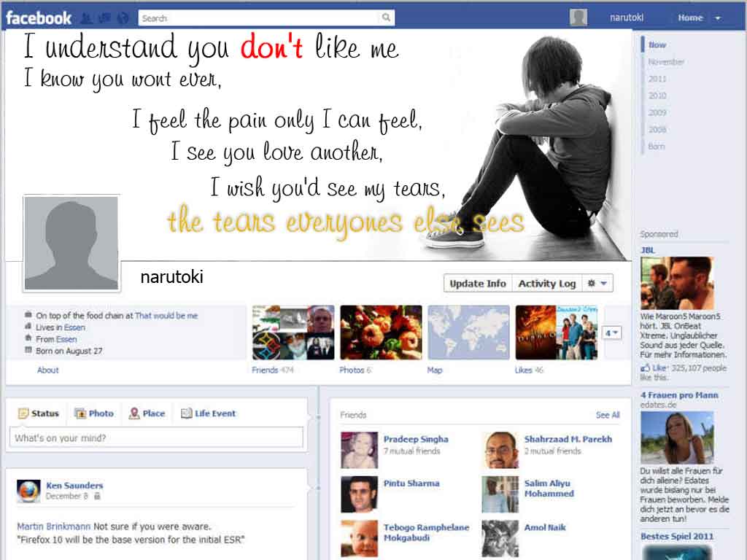Image resolution: width=747 pixels, height=560 pixels.
Task: Click the profile picture placeholder
Action: [x=71, y=243]
